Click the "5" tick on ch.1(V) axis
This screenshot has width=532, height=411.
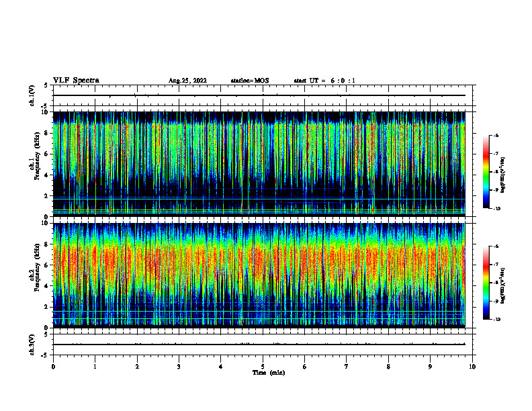pos(46,85)
